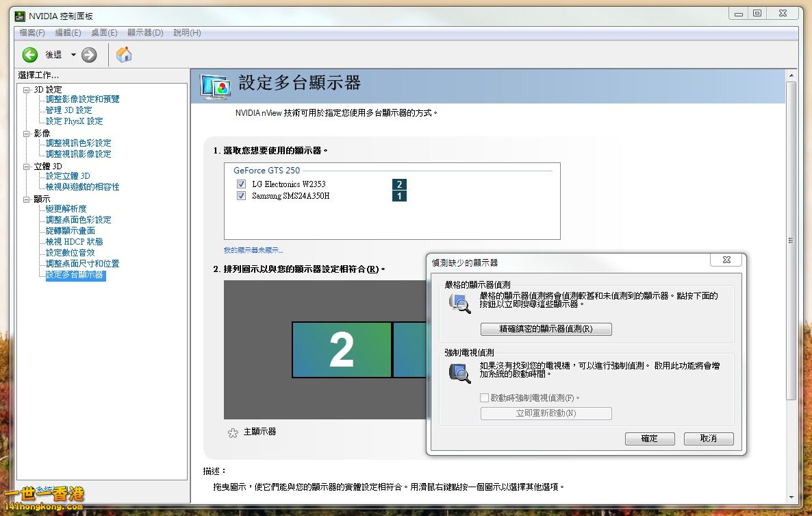Open the 說明(H) menu
Viewport: 812px width, 516px height.
point(186,32)
